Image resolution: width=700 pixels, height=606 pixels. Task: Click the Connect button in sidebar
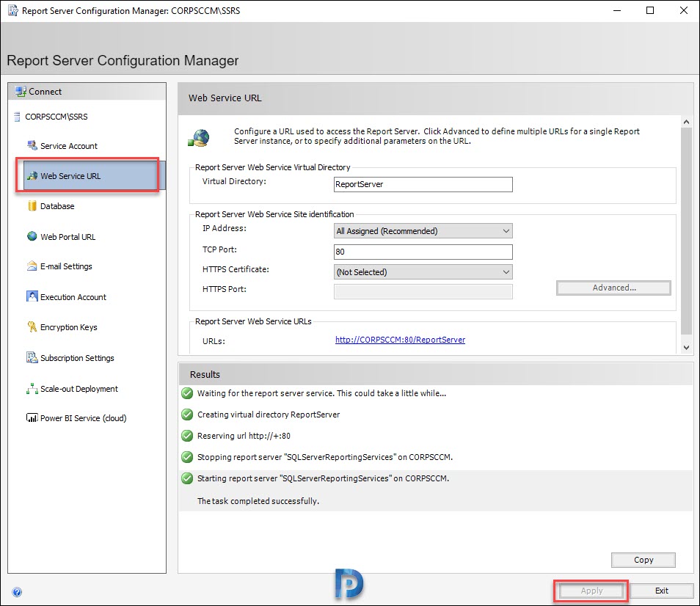(x=87, y=92)
